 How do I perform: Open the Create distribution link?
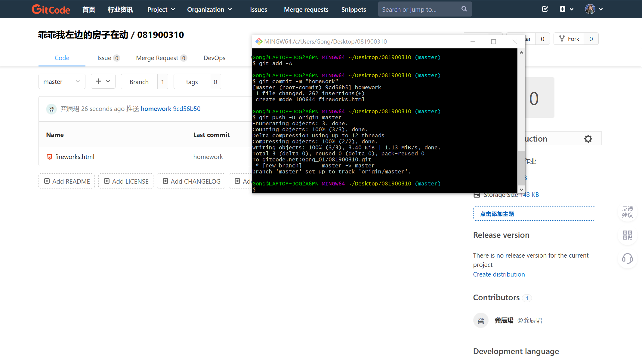click(499, 274)
